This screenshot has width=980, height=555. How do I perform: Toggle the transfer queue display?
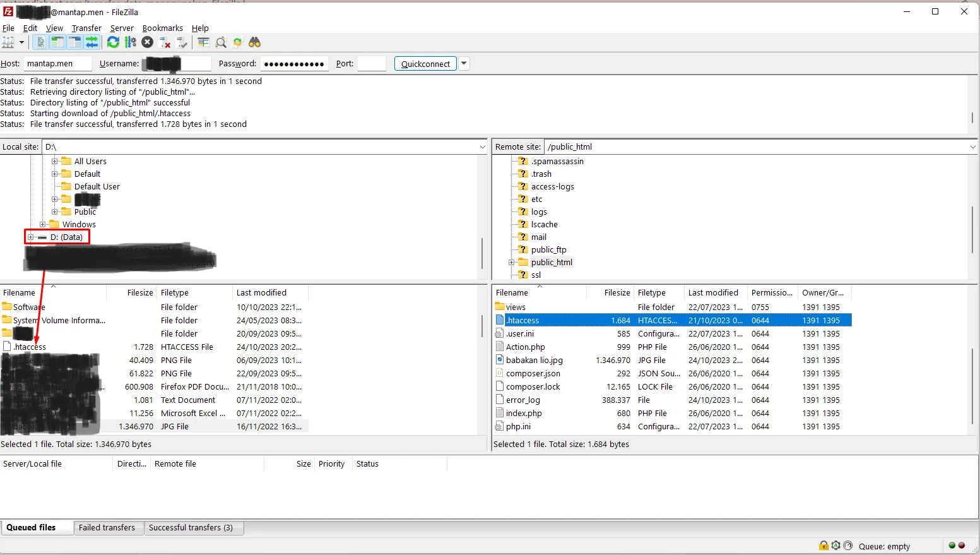[x=92, y=42]
